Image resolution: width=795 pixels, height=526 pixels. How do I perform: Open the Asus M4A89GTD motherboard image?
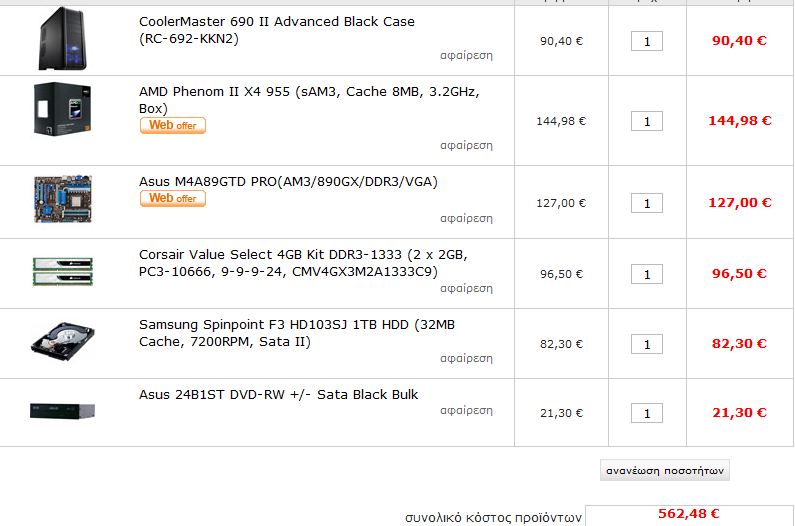point(62,198)
